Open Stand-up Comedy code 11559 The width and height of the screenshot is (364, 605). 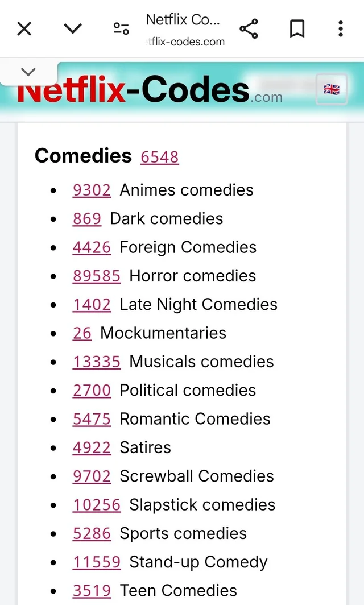[x=97, y=562]
